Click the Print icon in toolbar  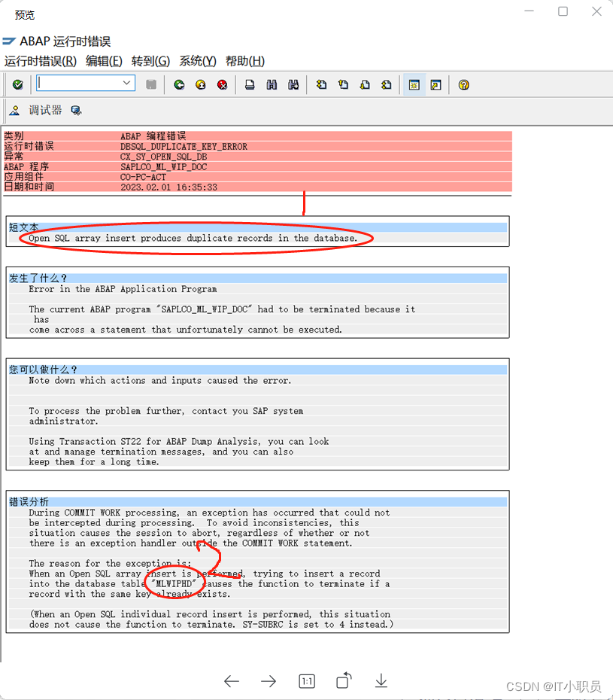click(250, 84)
